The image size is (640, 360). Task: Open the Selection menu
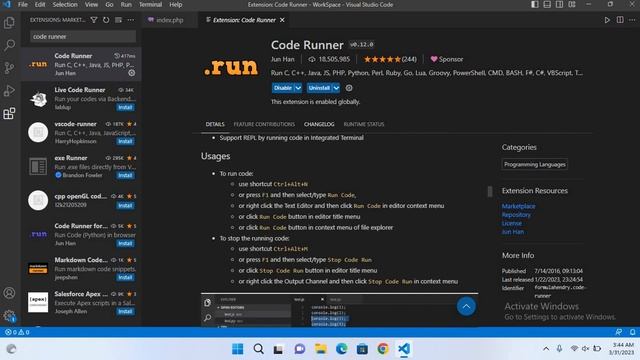(x=65, y=4)
